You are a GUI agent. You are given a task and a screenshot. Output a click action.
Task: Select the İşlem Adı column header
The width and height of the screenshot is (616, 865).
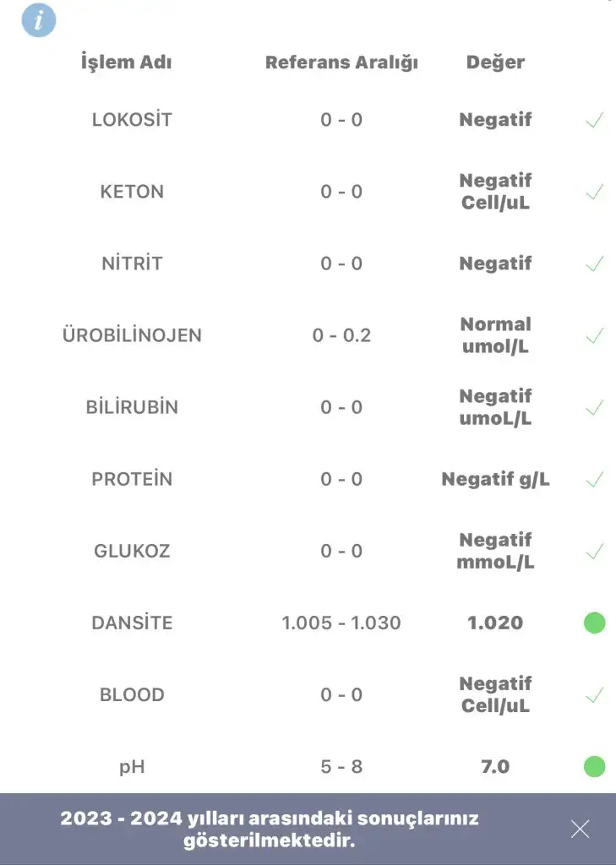[x=127, y=62]
